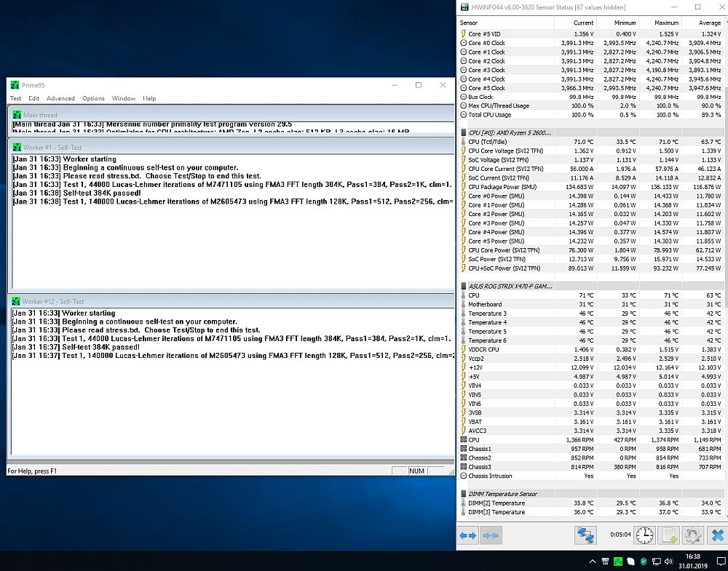Select the Motherboard temperature row

point(590,304)
